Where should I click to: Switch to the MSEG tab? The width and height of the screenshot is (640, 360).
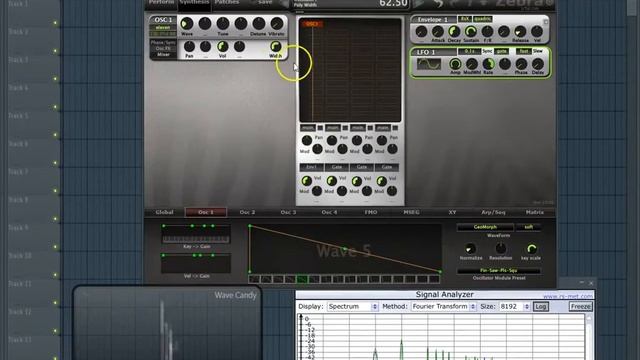411,212
